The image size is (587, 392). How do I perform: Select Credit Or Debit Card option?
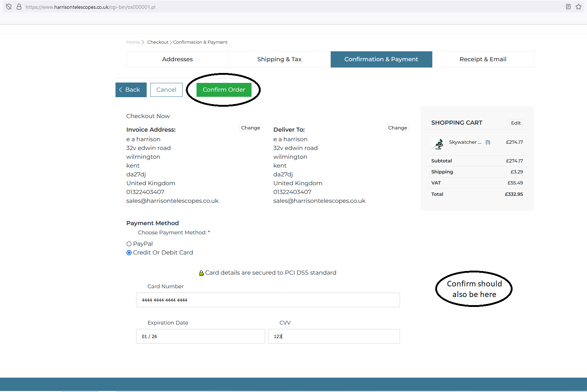[x=129, y=253]
